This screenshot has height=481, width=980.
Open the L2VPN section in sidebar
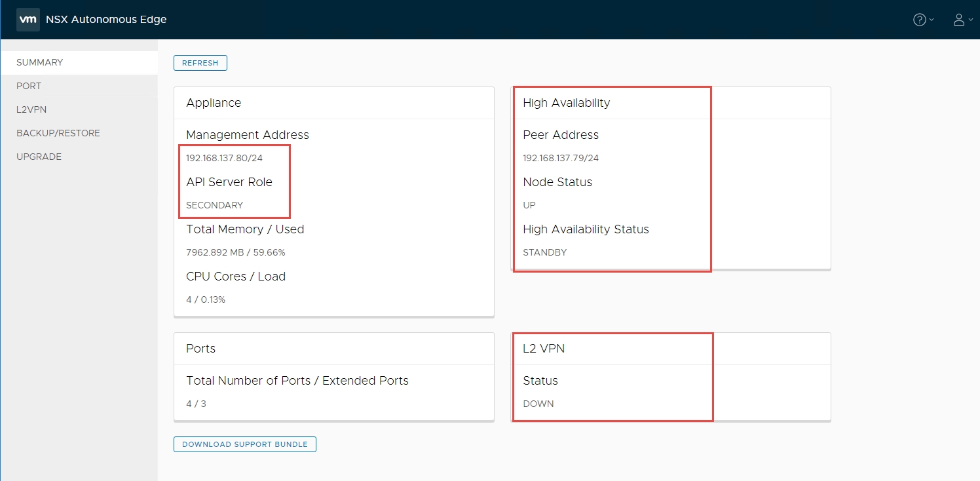(31, 109)
